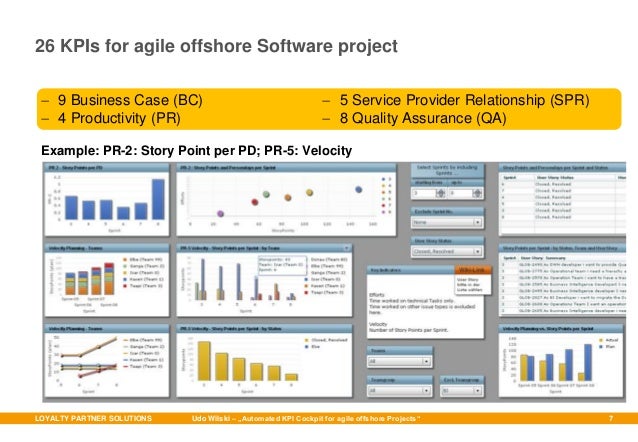The image size is (638, 442).
Task: Click the blue Plan legend swatch
Action: pyautogui.click(x=601, y=347)
